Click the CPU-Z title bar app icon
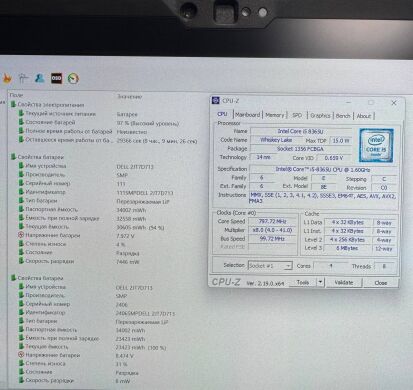 216,100
